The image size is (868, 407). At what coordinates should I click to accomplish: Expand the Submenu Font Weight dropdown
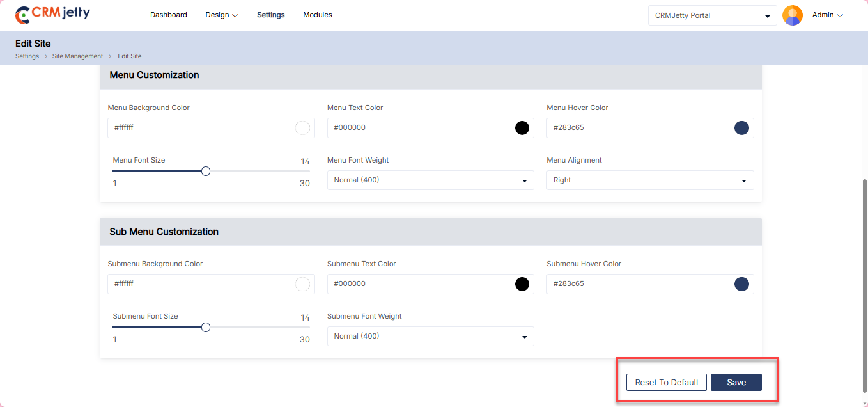[430, 337]
